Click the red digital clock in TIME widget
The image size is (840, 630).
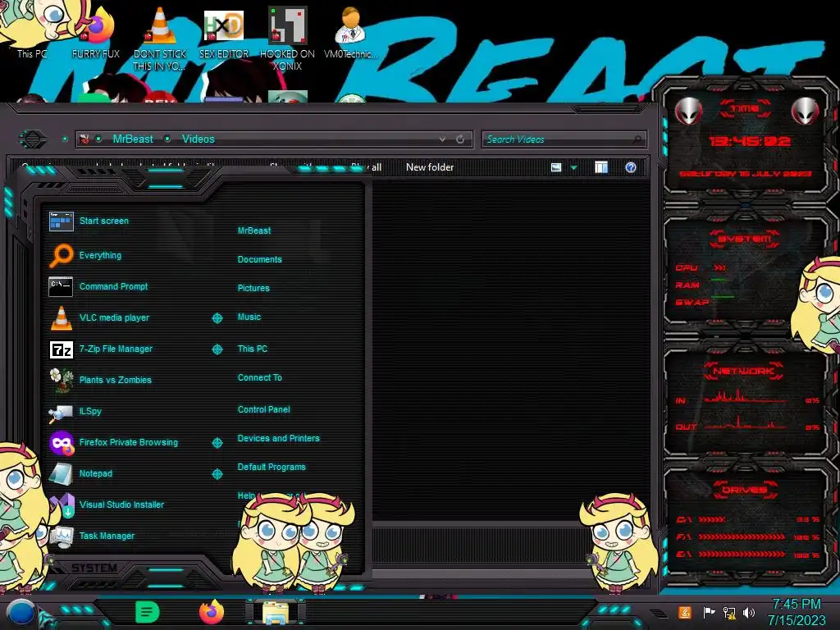(750, 141)
